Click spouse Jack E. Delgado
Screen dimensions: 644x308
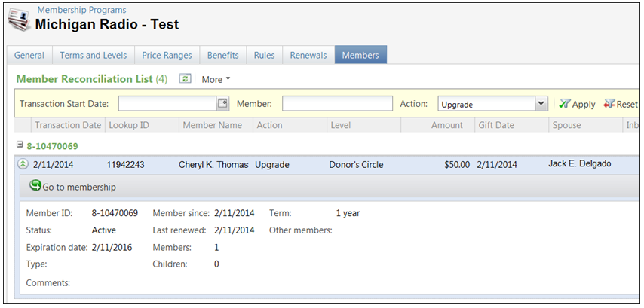pos(579,164)
